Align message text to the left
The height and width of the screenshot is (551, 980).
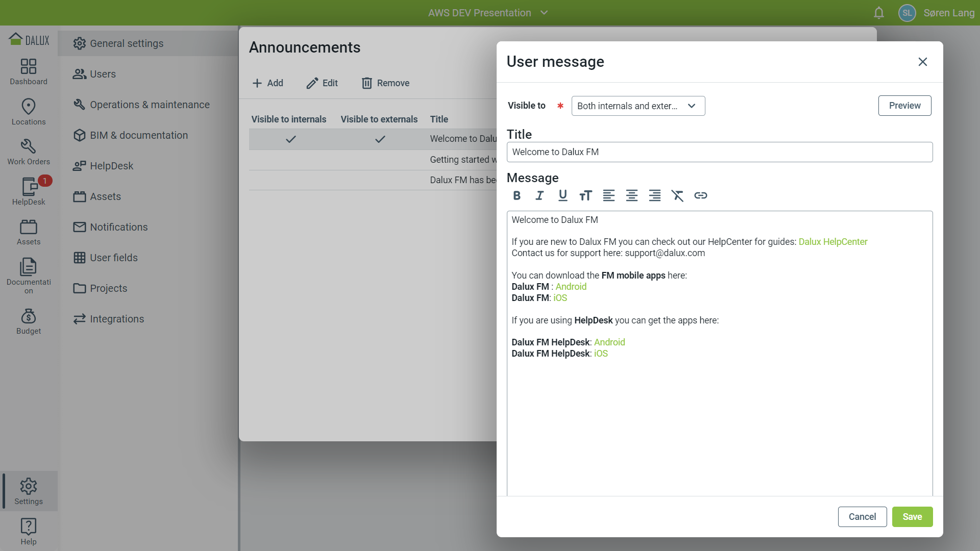coord(608,195)
